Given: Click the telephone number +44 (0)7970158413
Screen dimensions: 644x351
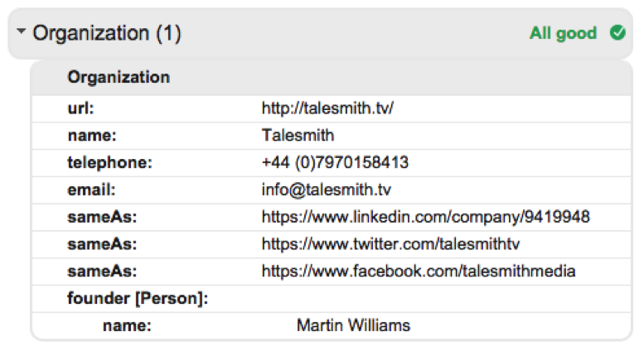Looking at the screenshot, I should 335,163.
